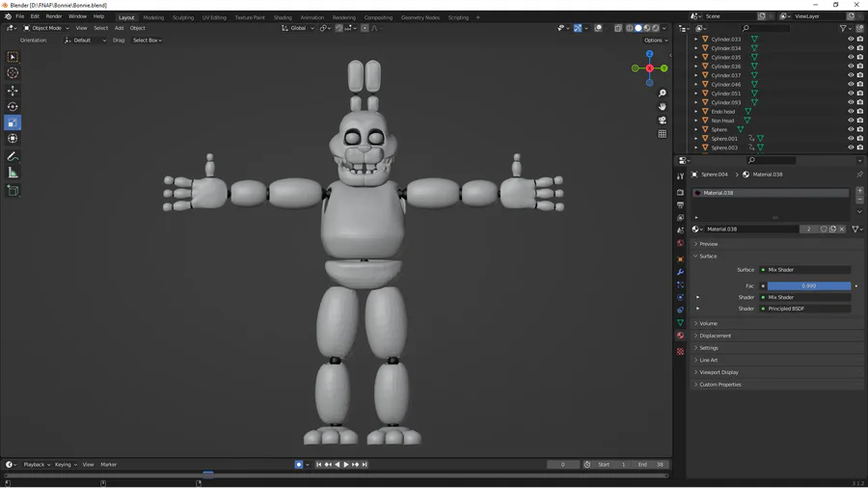Unlink Material.038 with the X icon

(842, 230)
